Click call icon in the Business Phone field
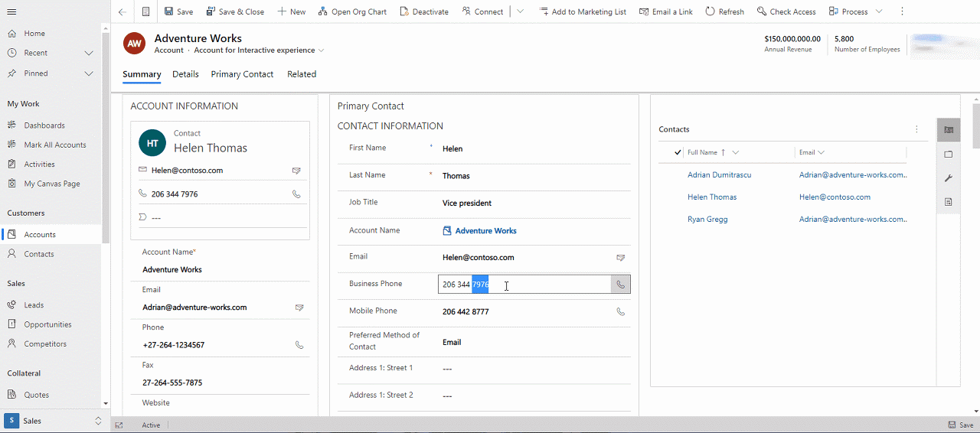This screenshot has width=980, height=433. pos(621,285)
